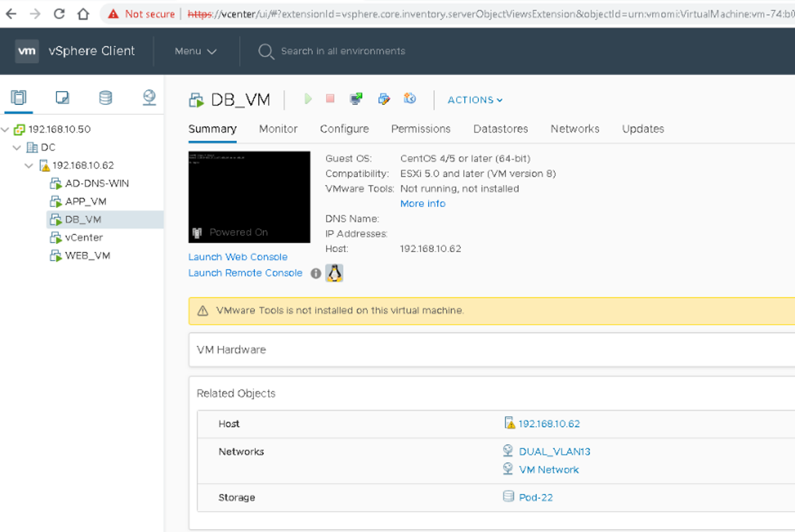
Task: Click datastore icon beside Pod-22
Action: coord(508,496)
